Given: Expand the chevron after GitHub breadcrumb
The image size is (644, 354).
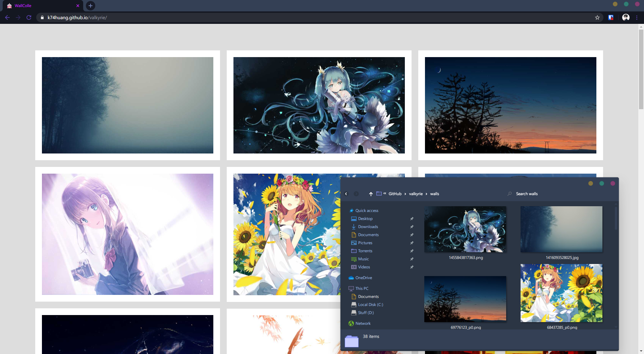Looking at the screenshot, I should coord(405,194).
